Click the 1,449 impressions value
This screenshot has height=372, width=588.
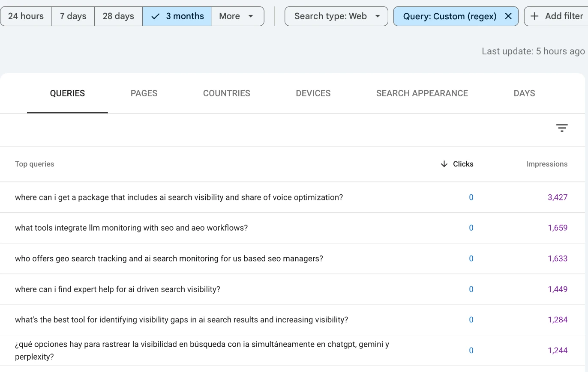click(x=558, y=289)
